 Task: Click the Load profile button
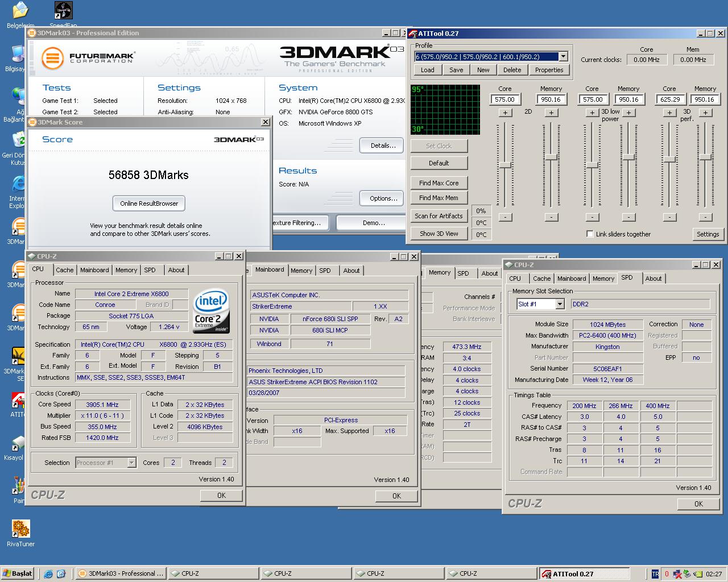tap(428, 70)
